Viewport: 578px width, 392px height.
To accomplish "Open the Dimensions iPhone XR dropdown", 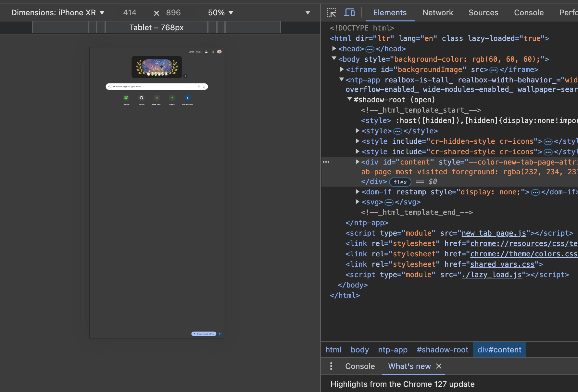I will [58, 13].
